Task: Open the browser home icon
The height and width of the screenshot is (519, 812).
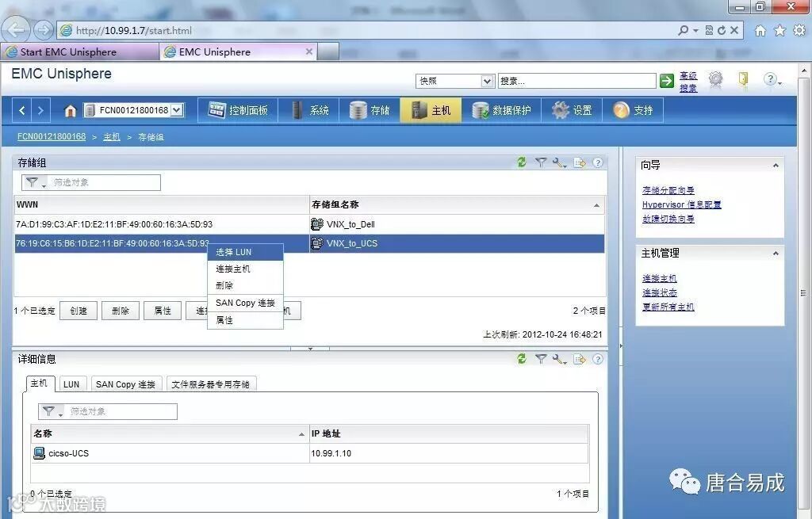Action: 760,31
